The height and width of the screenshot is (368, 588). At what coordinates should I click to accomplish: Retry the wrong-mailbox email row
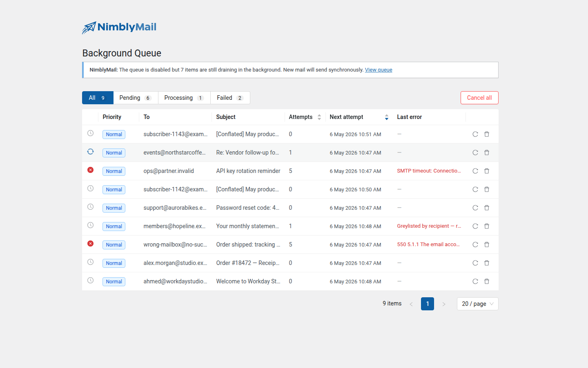475,245
